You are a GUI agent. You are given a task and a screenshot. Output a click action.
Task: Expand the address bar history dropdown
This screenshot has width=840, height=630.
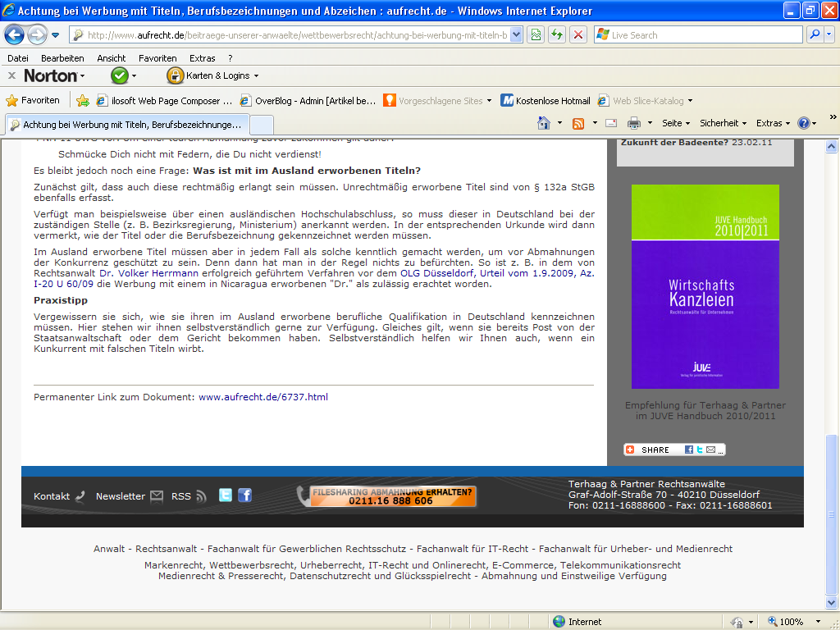pyautogui.click(x=517, y=35)
